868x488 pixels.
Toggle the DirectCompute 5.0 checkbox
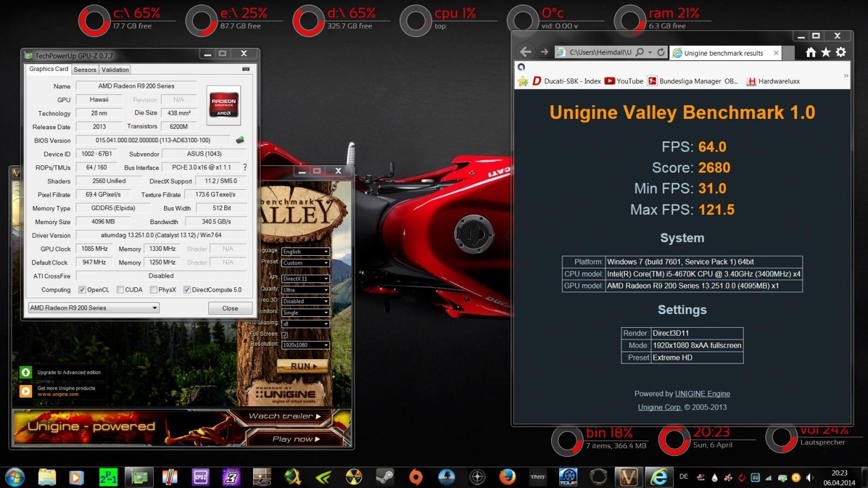187,290
